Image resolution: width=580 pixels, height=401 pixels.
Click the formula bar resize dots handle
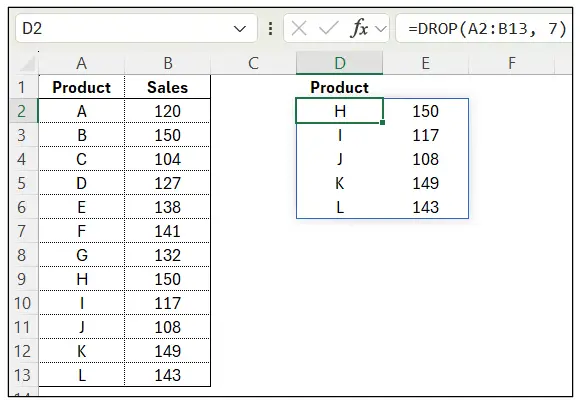[x=270, y=28]
